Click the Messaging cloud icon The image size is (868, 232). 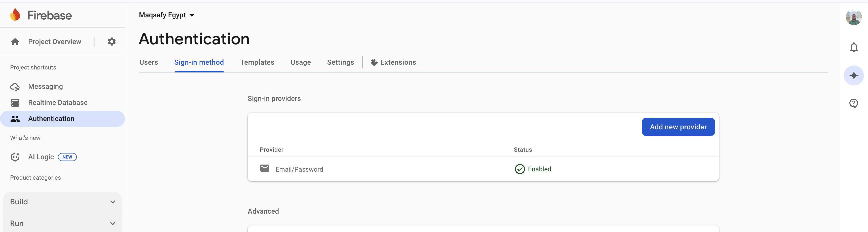point(15,87)
